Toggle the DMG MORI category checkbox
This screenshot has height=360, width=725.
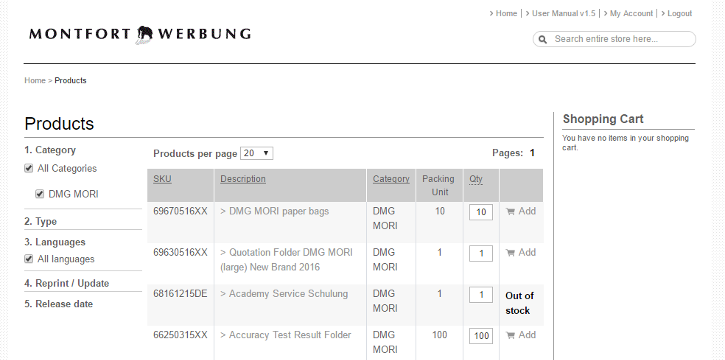(40, 194)
